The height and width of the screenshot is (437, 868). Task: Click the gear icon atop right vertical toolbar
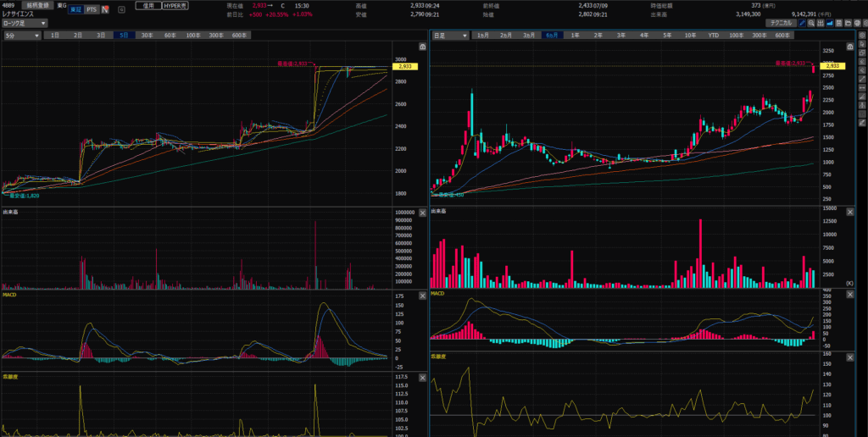(862, 36)
